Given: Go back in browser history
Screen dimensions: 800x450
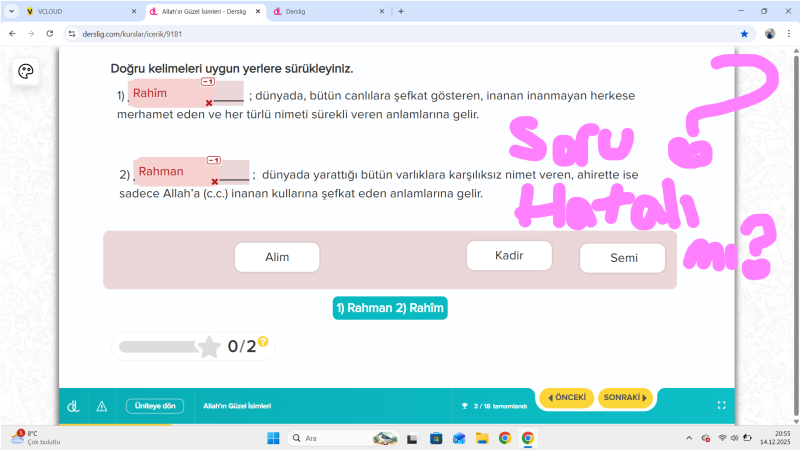Looking at the screenshot, I should (12, 34).
